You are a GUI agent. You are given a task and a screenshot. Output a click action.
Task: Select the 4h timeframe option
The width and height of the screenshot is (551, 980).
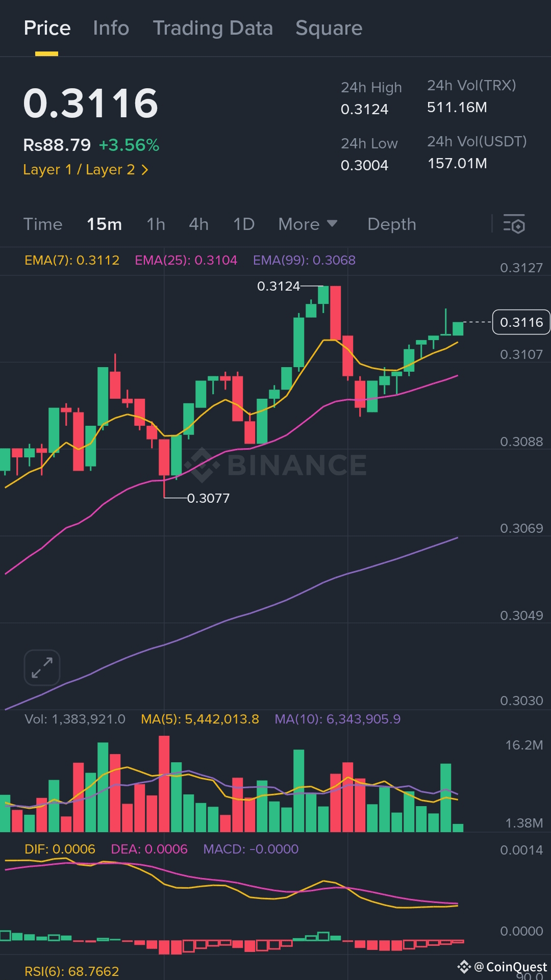(198, 224)
